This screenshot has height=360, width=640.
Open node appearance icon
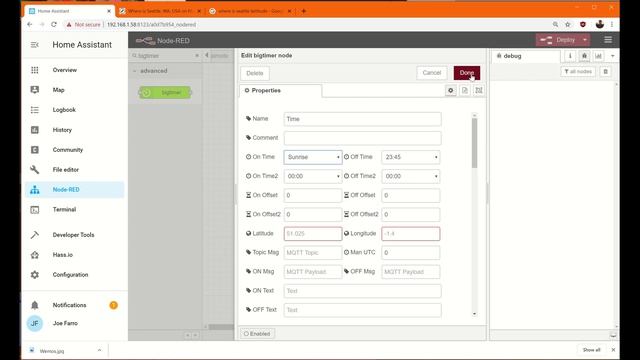[479, 91]
